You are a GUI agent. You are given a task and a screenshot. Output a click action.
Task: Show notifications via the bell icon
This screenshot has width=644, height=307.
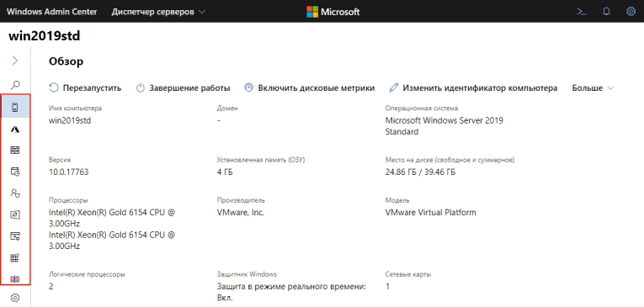[x=606, y=12]
